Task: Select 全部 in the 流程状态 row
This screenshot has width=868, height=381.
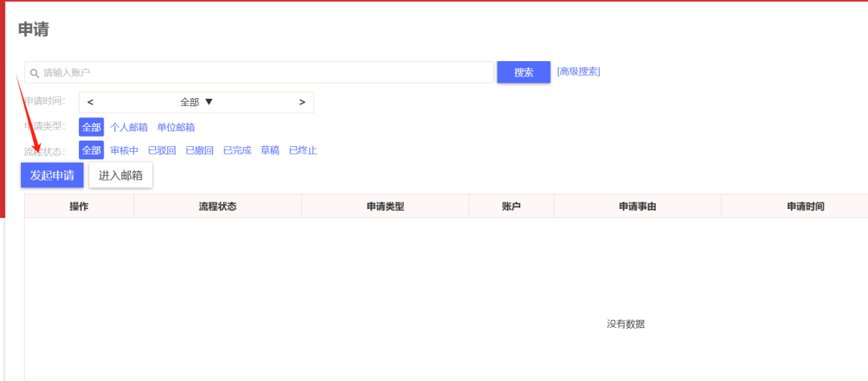Action: 92,150
